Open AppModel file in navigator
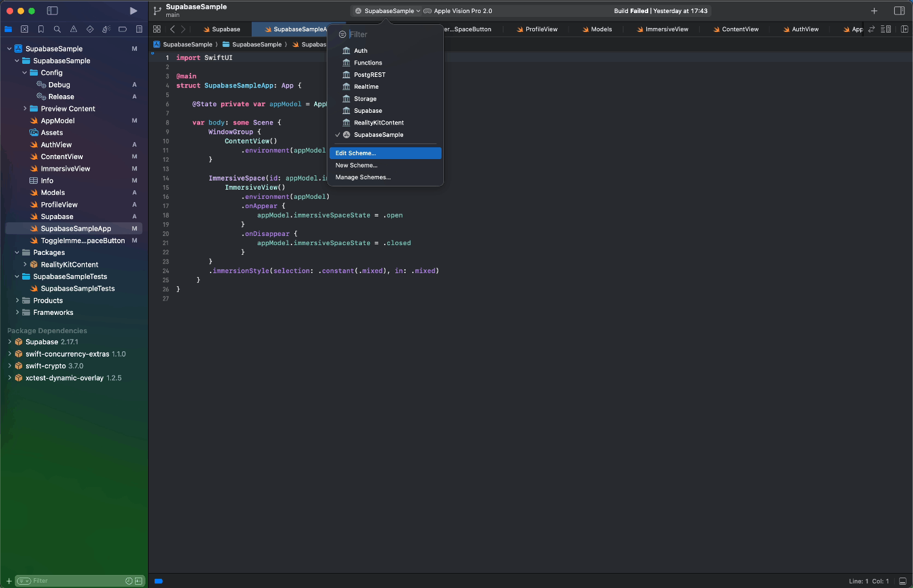The width and height of the screenshot is (913, 588). tap(57, 121)
